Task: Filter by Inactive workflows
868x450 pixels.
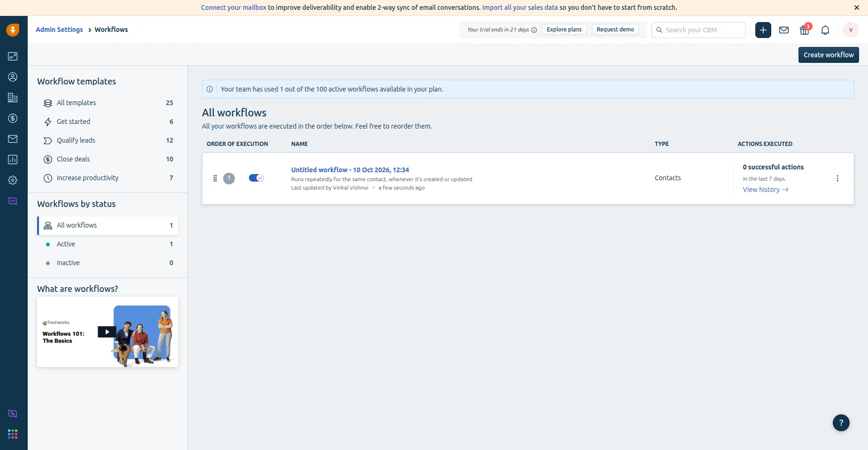Action: 108,263
